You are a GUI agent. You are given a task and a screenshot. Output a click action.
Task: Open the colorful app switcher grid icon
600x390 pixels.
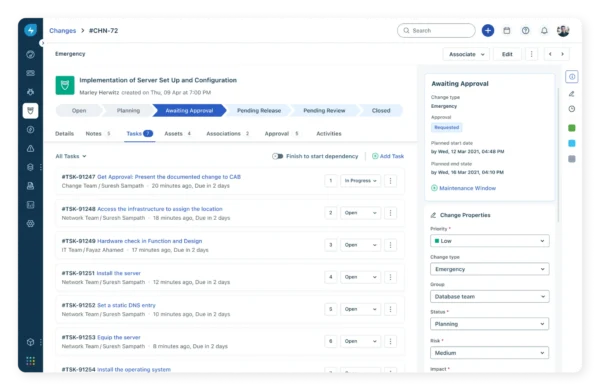coord(31,361)
